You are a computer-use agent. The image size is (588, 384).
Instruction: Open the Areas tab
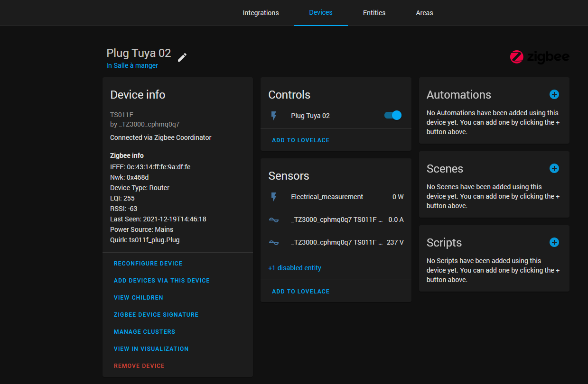pos(424,13)
